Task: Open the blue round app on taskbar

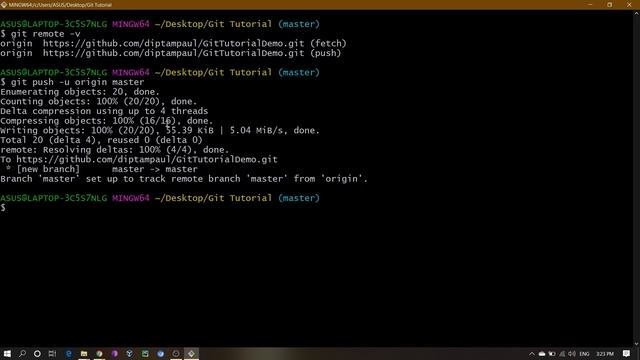Action: 160,353
